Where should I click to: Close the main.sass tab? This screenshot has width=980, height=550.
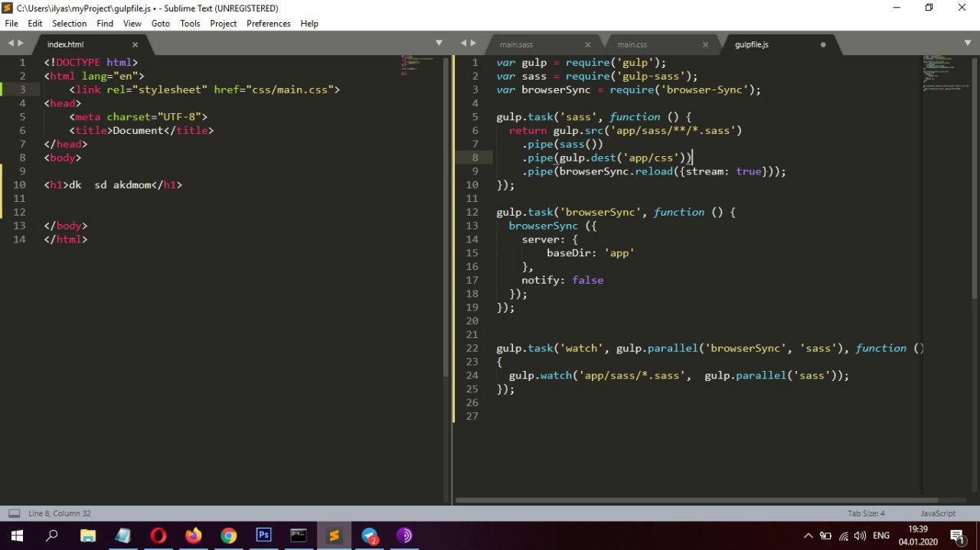[x=588, y=45]
